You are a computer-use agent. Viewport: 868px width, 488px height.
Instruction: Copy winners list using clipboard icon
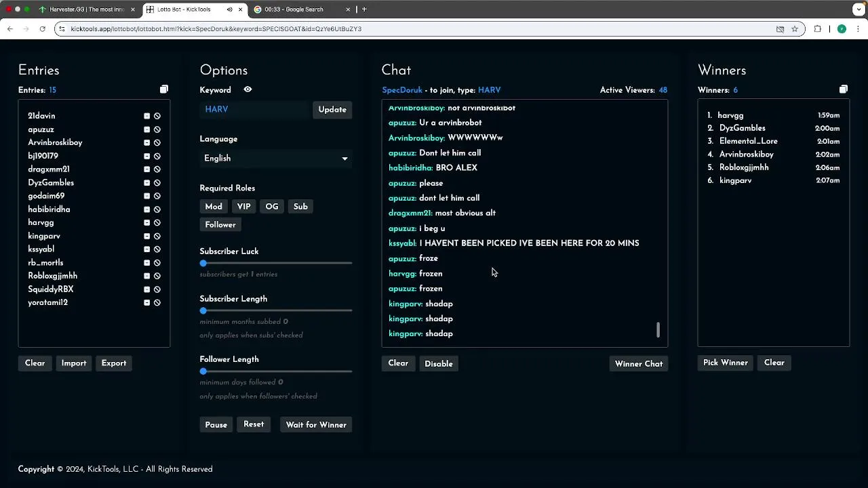(x=844, y=89)
